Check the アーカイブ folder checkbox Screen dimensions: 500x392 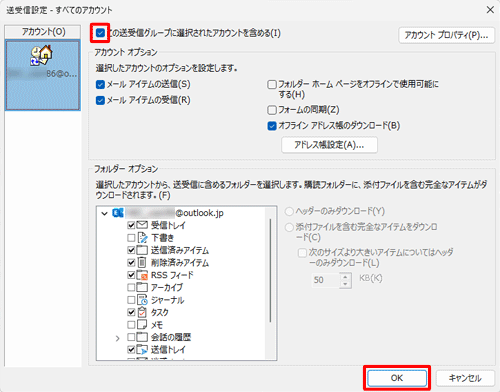[131, 287]
